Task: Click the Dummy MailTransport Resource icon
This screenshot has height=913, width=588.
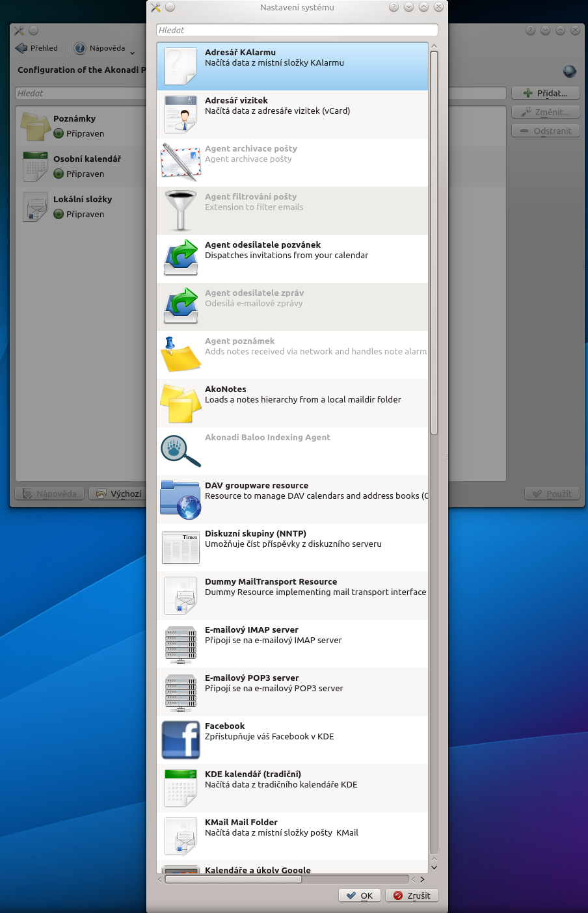Action: 180,596
